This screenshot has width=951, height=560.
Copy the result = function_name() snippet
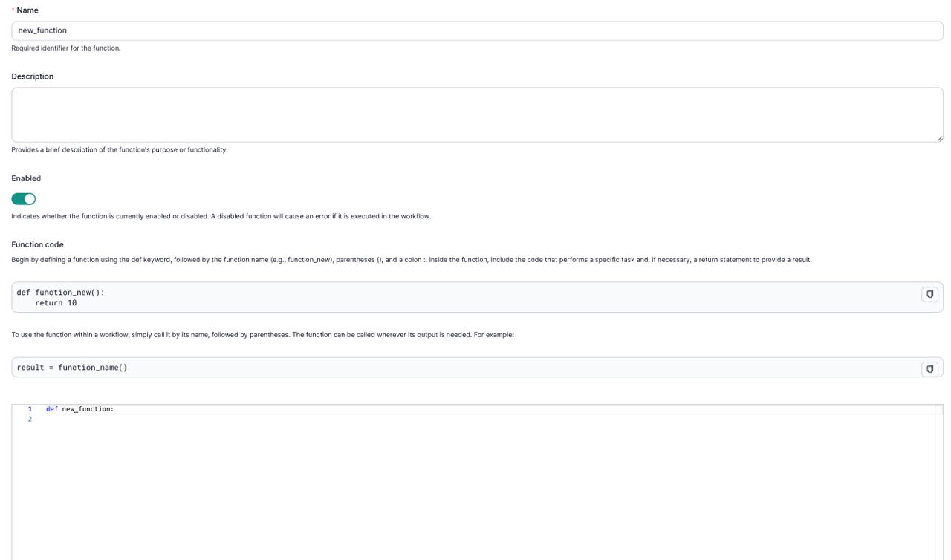tap(929, 369)
